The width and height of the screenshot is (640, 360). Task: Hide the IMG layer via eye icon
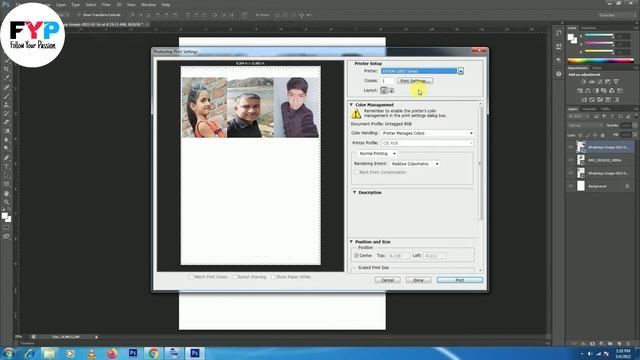pos(571,160)
